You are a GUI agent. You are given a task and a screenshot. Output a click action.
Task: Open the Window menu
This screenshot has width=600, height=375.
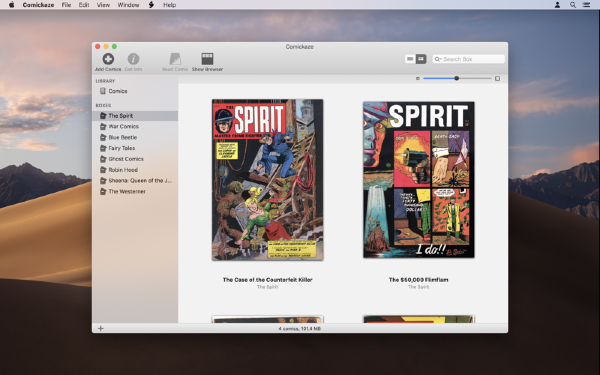pos(128,5)
